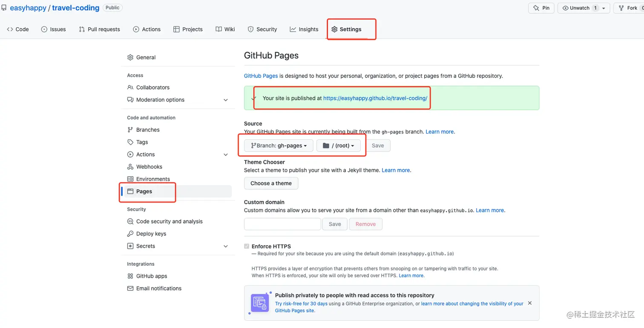
Task: Expand the sidebar Actions chevron
Action: click(226, 154)
